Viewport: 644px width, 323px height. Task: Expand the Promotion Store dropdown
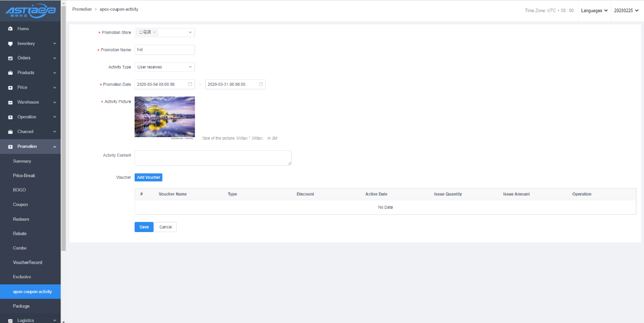coord(190,33)
